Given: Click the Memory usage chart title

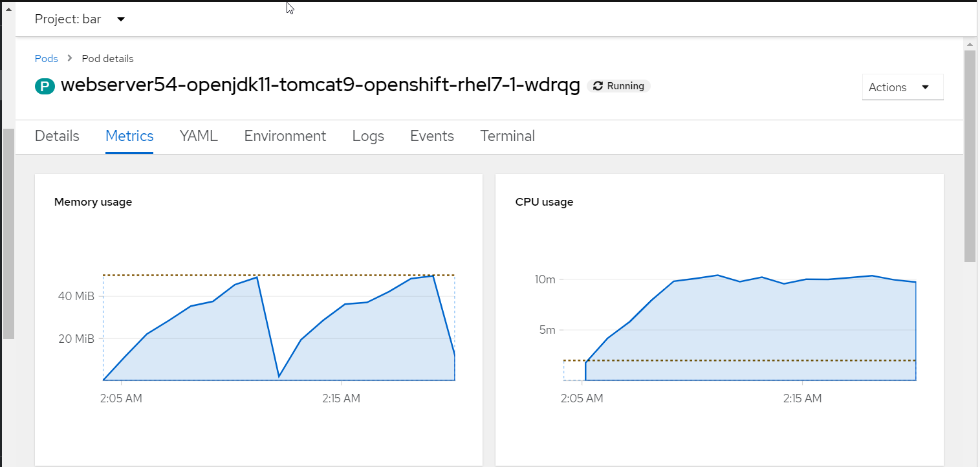Looking at the screenshot, I should point(93,202).
